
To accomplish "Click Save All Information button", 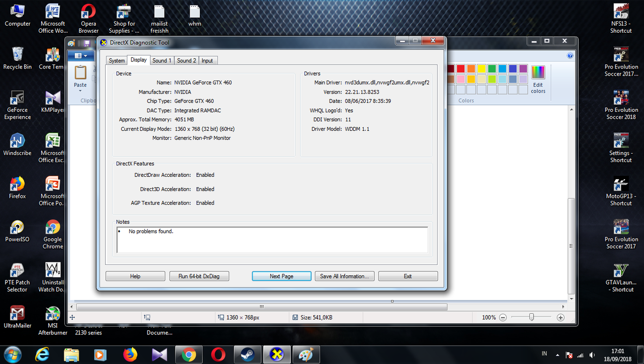I will [x=345, y=276].
